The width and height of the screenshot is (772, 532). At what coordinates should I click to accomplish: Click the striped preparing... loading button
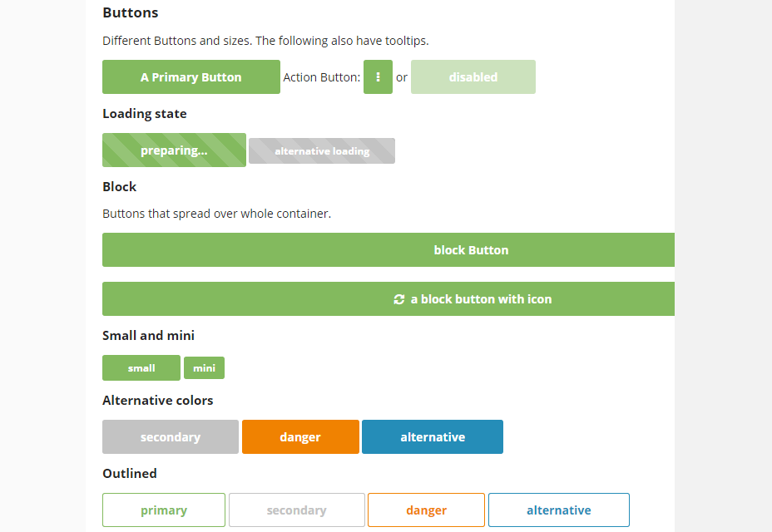pyautogui.click(x=174, y=150)
